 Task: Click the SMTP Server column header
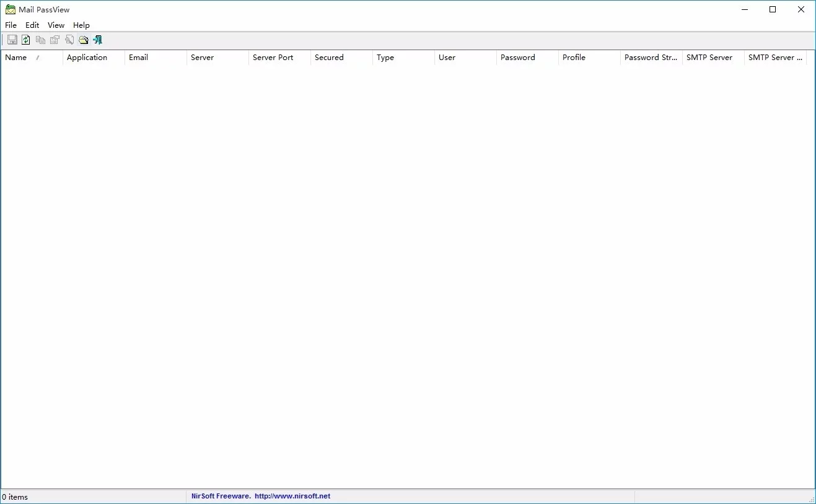click(x=709, y=57)
